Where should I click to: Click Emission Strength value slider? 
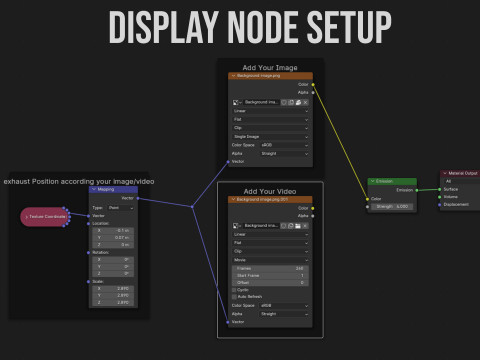point(391,207)
